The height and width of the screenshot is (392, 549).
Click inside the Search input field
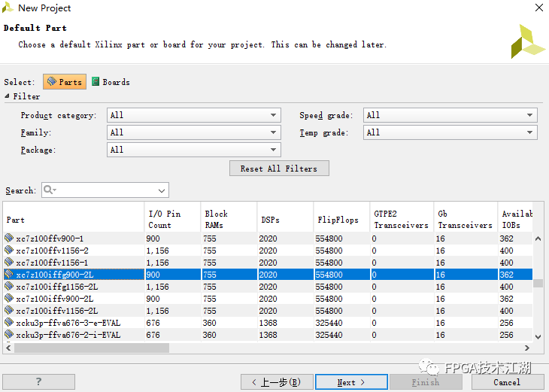coord(105,190)
